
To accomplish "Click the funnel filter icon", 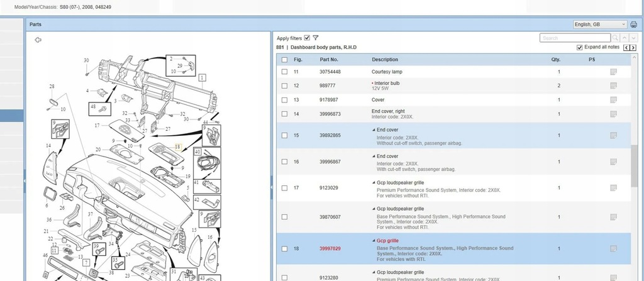I will coord(316,38).
